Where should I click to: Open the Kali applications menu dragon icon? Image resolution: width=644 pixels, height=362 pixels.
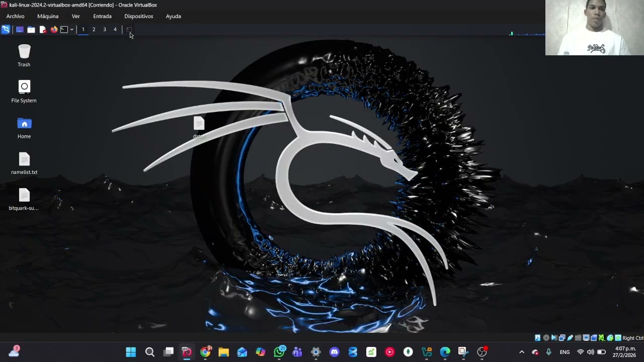(6, 30)
